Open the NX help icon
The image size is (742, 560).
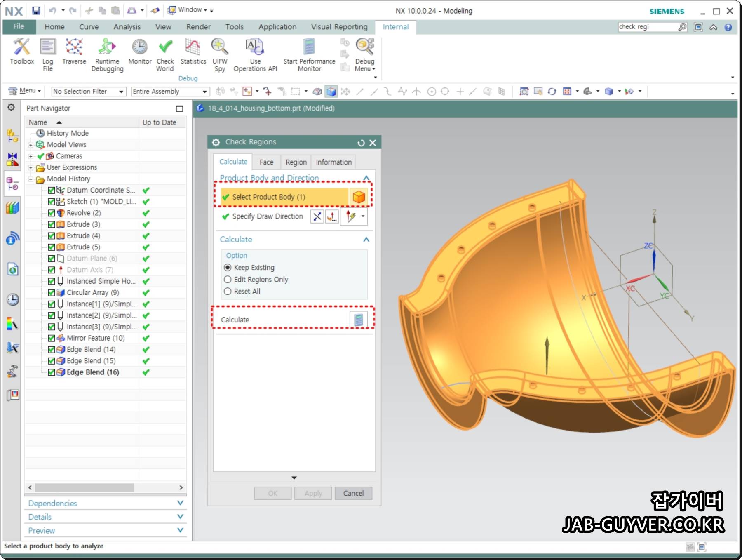point(728,27)
